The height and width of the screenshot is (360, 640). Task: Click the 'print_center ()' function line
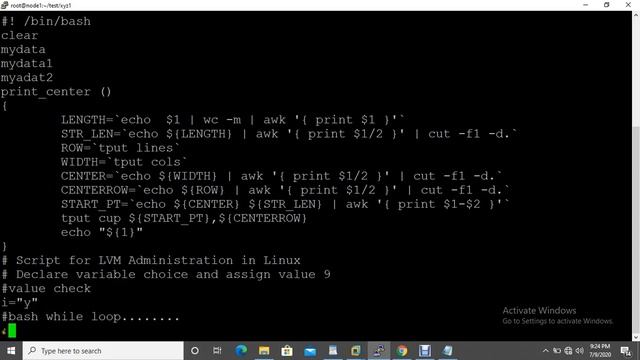[56, 92]
